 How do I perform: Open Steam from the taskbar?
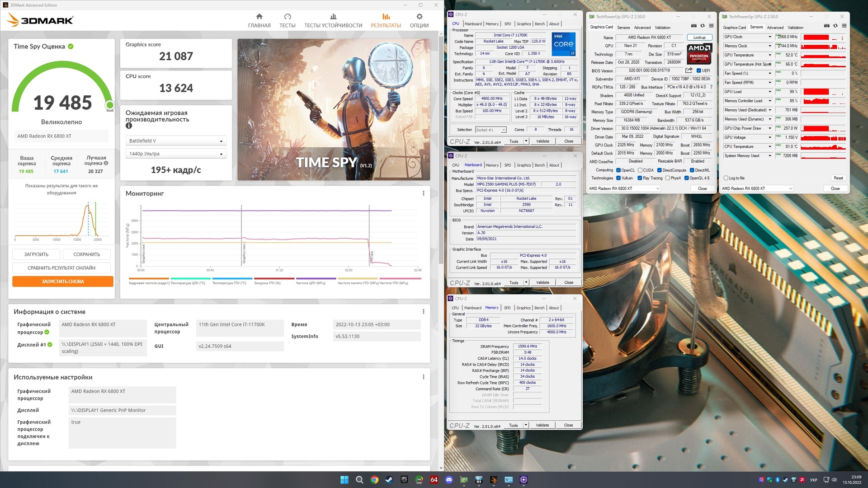pos(389,479)
